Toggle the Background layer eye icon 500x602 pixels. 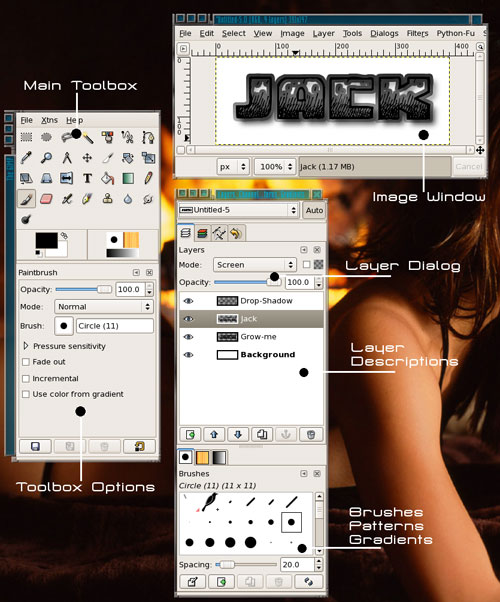point(188,355)
